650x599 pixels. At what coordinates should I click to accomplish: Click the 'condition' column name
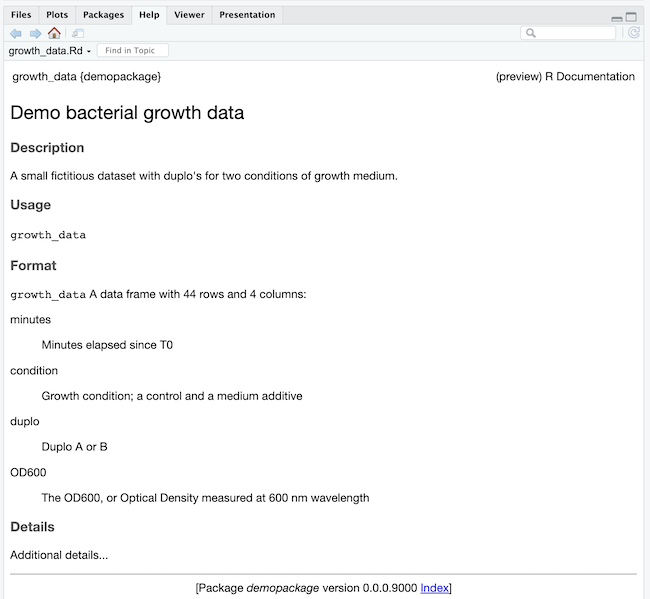point(34,371)
